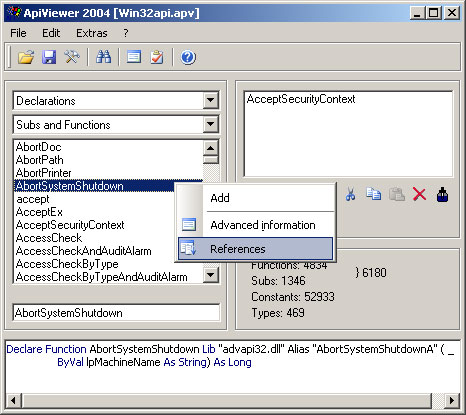Click the save floppy disk icon
The width and height of the screenshot is (466, 415).
pyautogui.click(x=49, y=57)
